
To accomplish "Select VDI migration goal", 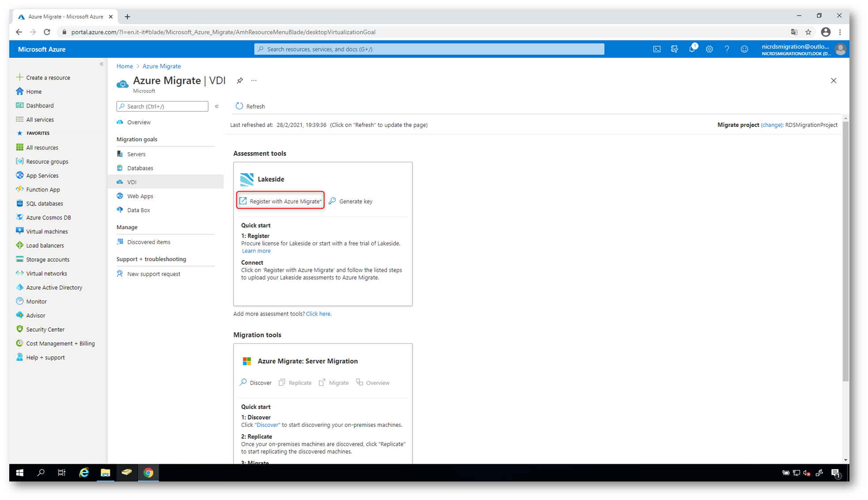I will 166,182.
